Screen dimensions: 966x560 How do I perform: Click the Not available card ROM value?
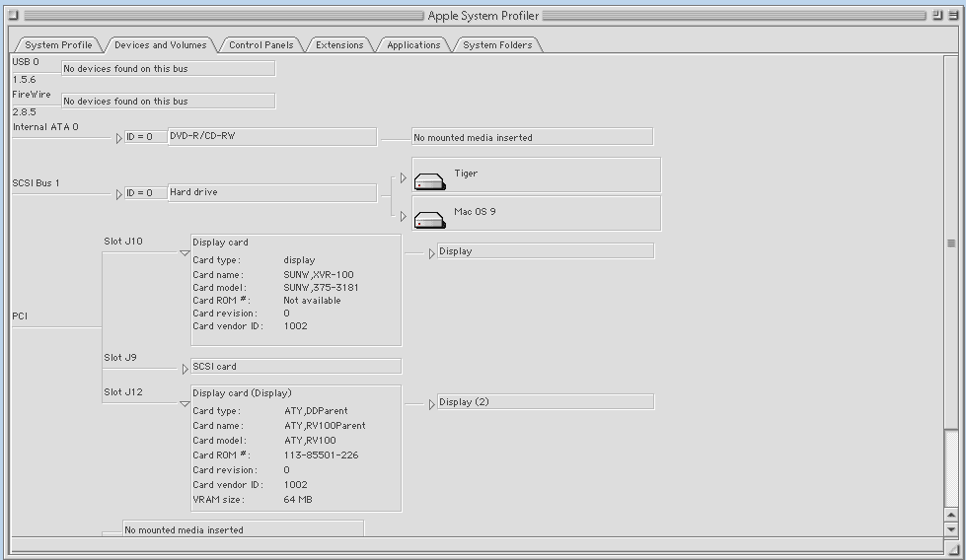[x=312, y=301]
